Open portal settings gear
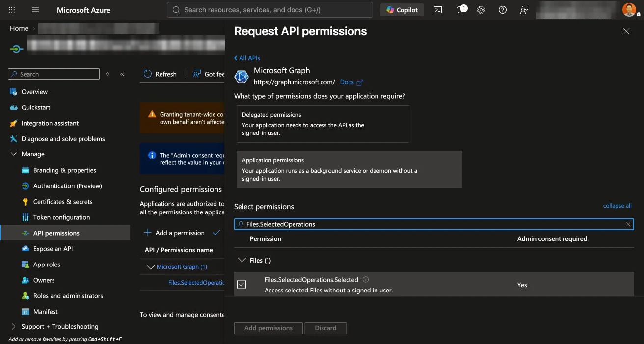Image resolution: width=644 pixels, height=344 pixels. 481,10
